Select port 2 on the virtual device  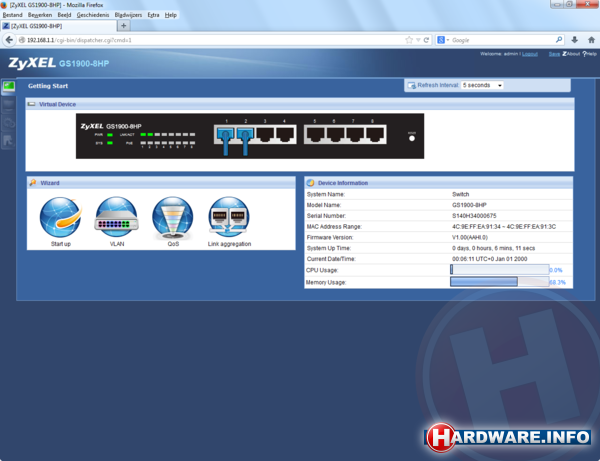point(245,135)
